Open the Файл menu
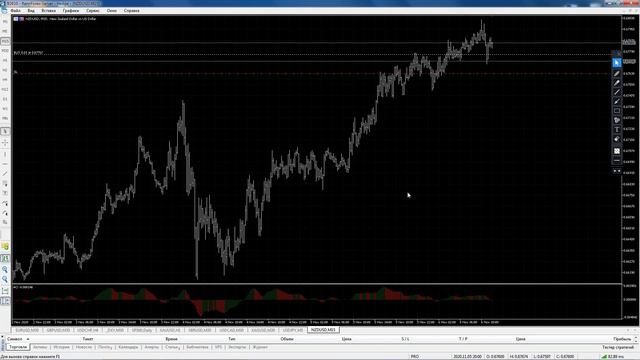 (x=16, y=11)
